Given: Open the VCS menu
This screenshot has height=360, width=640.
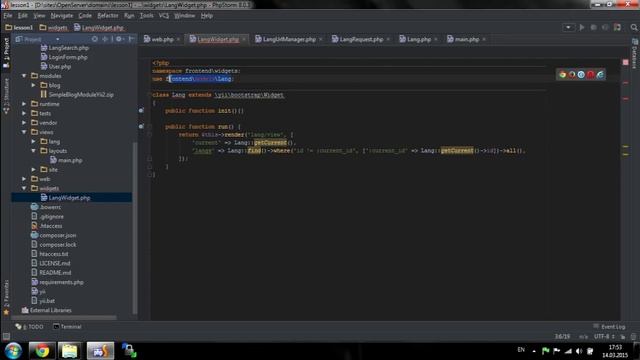Looking at the screenshot, I should point(164,16).
